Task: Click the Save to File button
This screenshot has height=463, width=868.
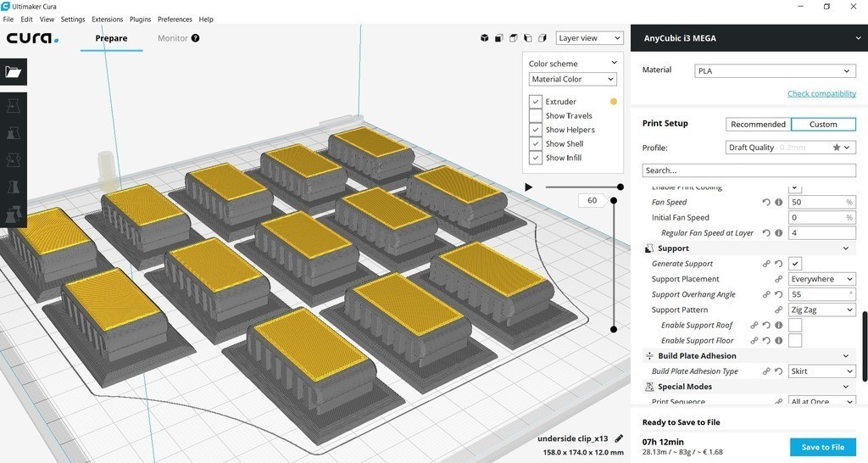Action: [822, 447]
